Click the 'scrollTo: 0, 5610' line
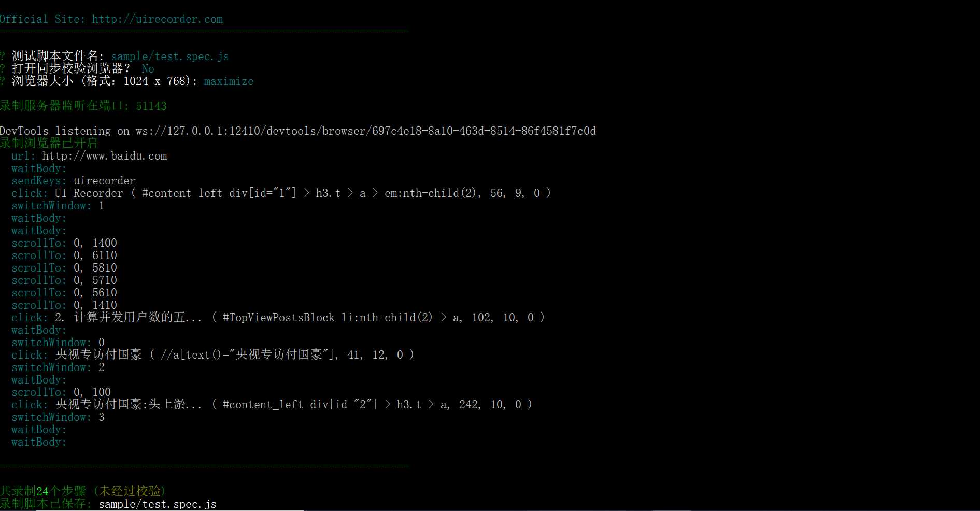This screenshot has width=980, height=511. tap(64, 293)
